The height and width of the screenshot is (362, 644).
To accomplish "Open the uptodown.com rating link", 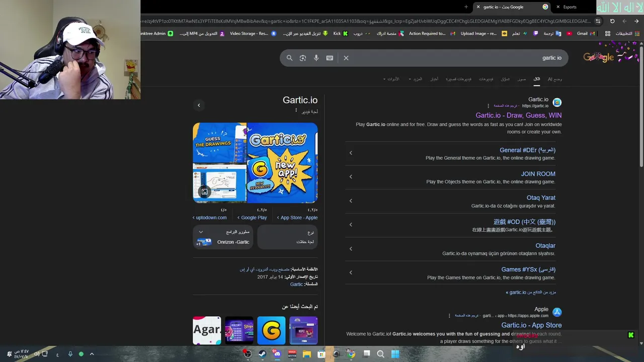I will (210, 218).
